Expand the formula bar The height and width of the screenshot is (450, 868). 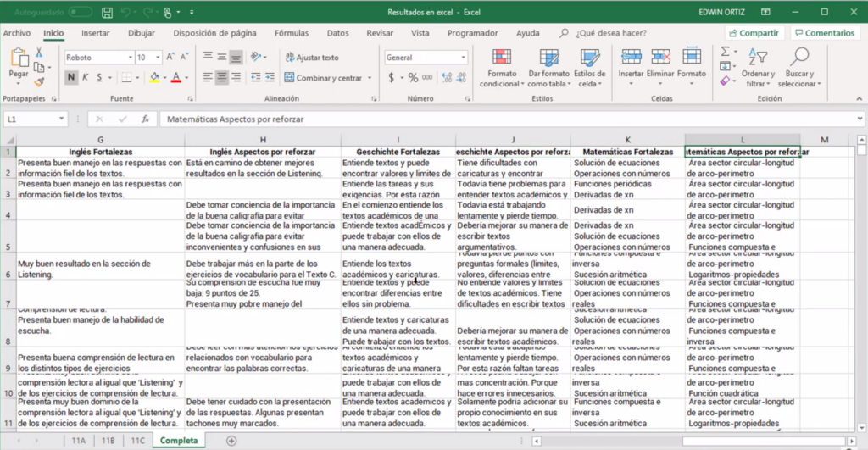860,119
